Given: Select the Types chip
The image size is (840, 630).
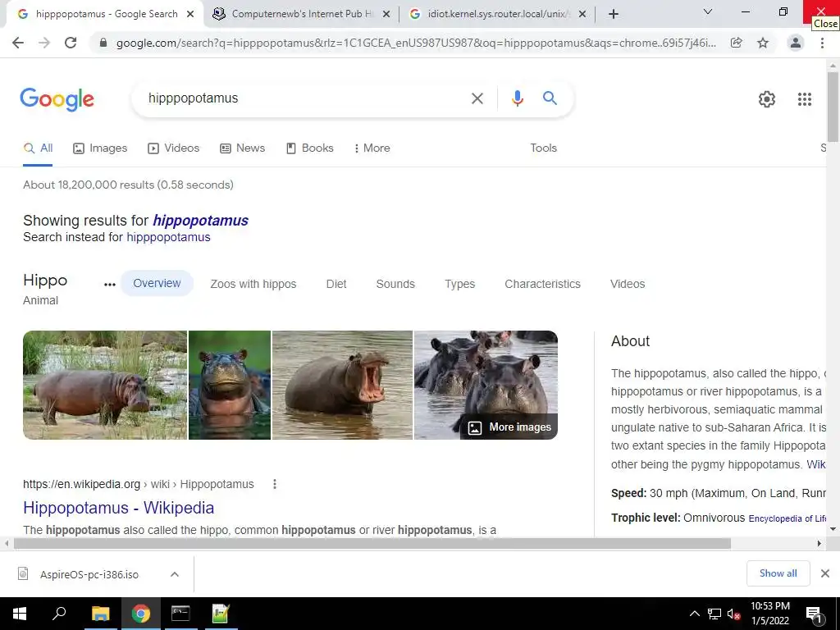Looking at the screenshot, I should [459, 284].
